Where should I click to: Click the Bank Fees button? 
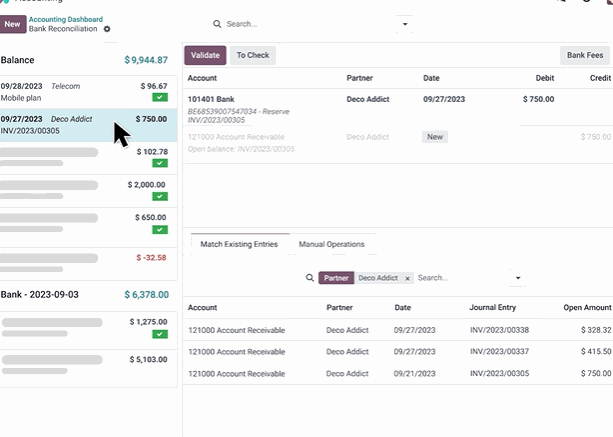(585, 56)
